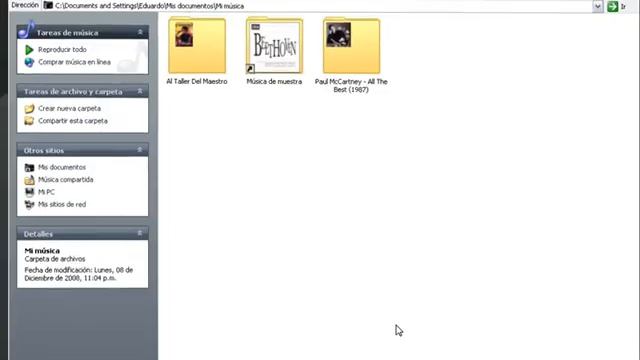Click the Música compartida folder icon
Image resolution: width=640 pixels, height=360 pixels.
coord(29,180)
